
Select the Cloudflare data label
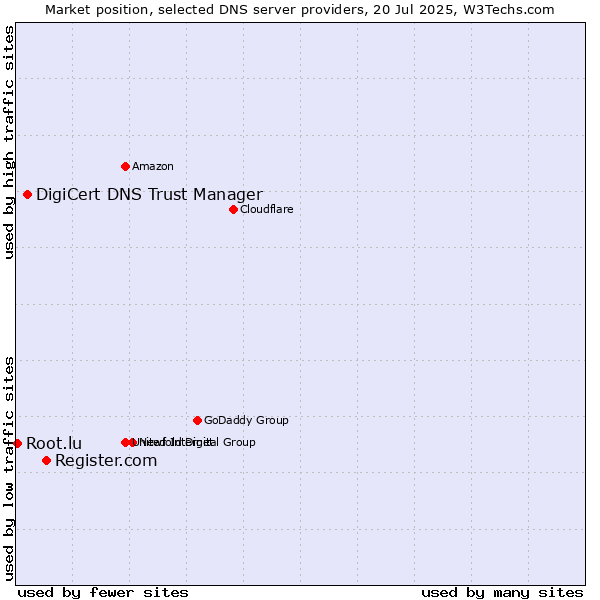[267, 209]
